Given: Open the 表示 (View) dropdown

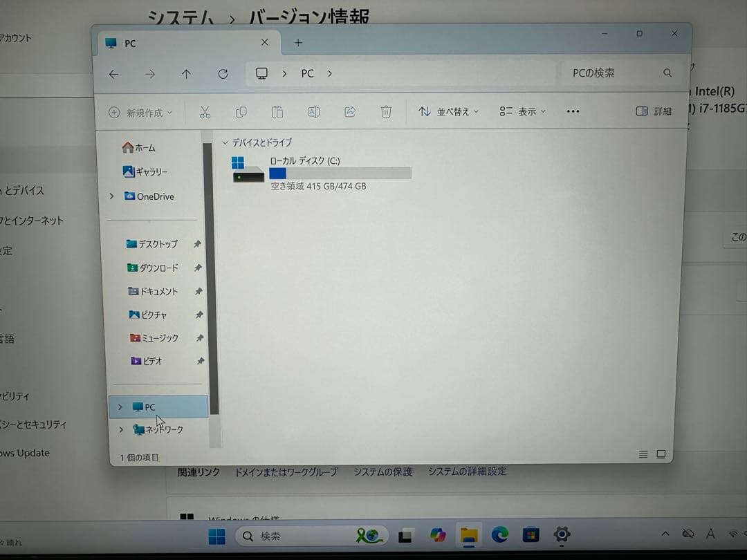Looking at the screenshot, I should pos(523,111).
